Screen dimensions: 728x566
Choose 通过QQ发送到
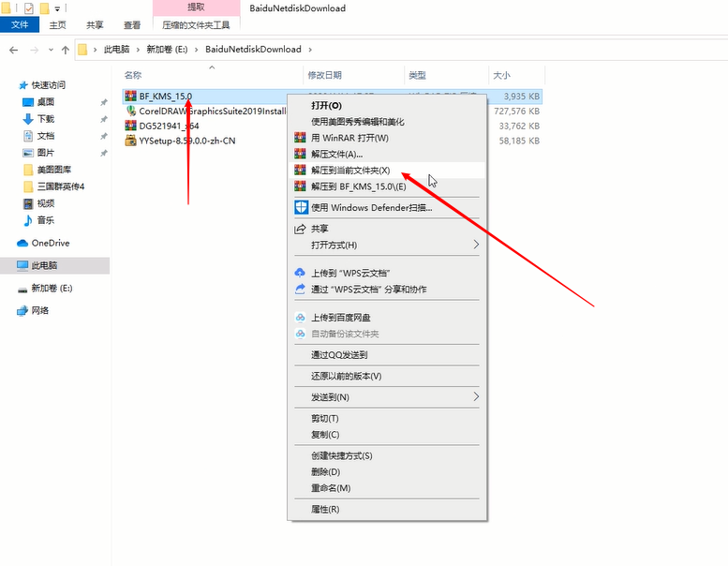(x=387, y=355)
